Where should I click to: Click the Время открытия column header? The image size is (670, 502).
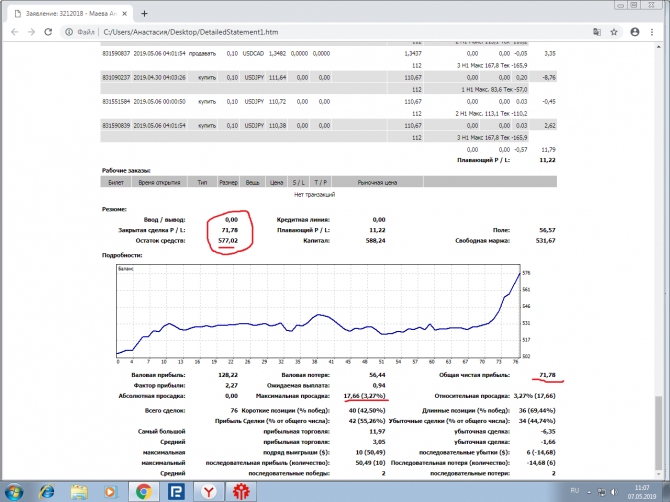tap(159, 182)
